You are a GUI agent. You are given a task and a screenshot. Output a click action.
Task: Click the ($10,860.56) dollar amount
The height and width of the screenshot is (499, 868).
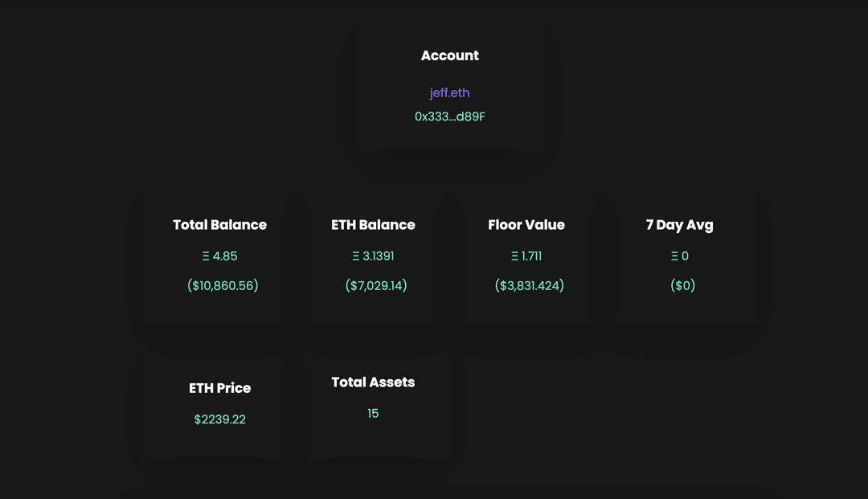[x=223, y=285]
